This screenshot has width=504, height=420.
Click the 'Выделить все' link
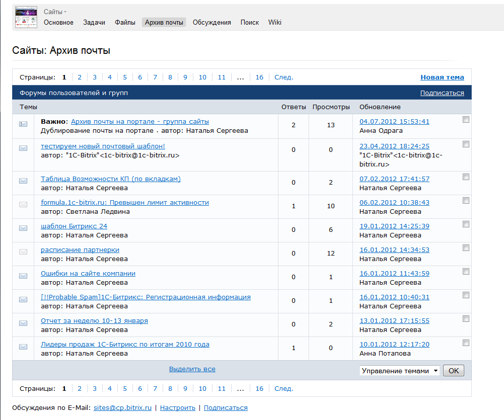pyautogui.click(x=192, y=369)
